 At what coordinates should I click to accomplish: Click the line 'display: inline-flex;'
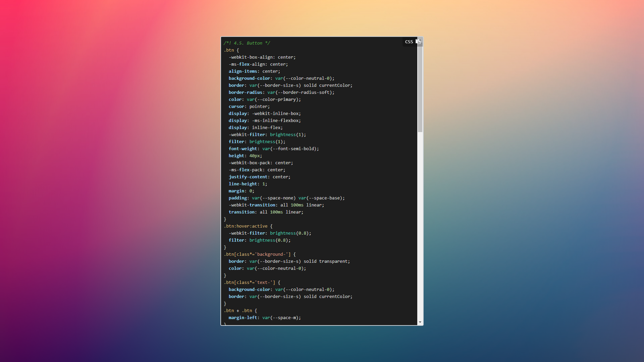coord(256,128)
